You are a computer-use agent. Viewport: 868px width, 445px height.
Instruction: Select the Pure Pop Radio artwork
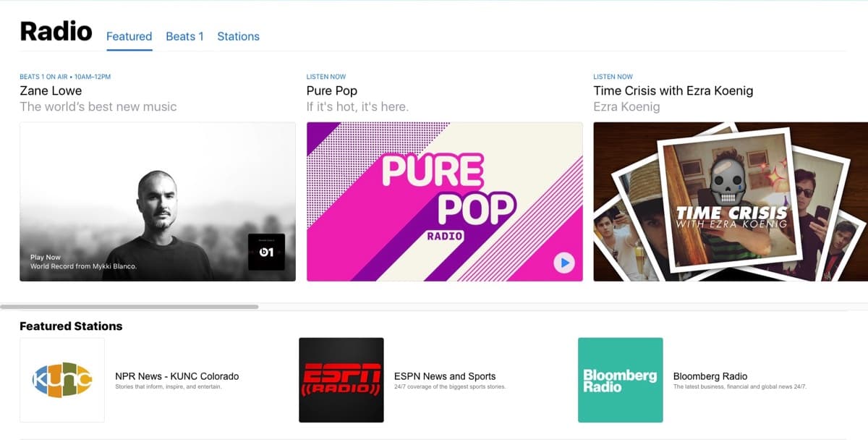pos(444,201)
